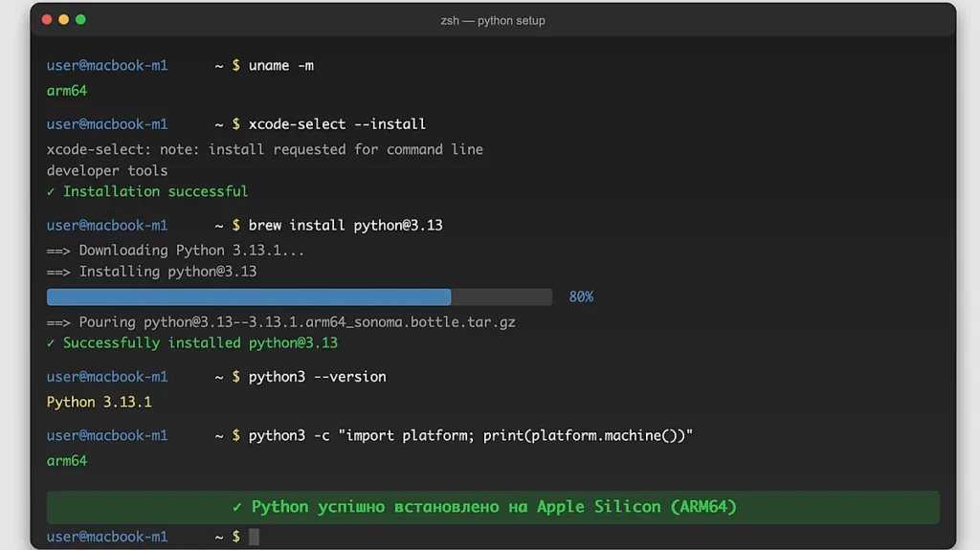Click the green 'Apple Silicon (ARM64)' success banner
Image resolution: width=980 pixels, height=550 pixels.
(x=493, y=507)
